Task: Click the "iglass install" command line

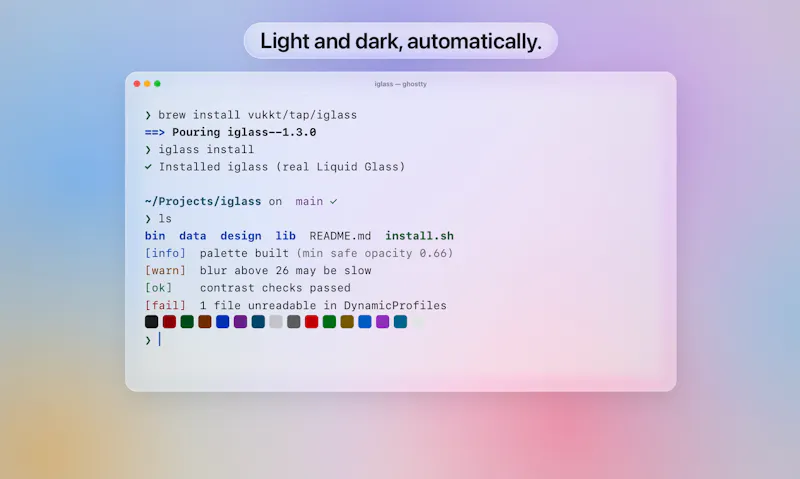Action: [206, 149]
